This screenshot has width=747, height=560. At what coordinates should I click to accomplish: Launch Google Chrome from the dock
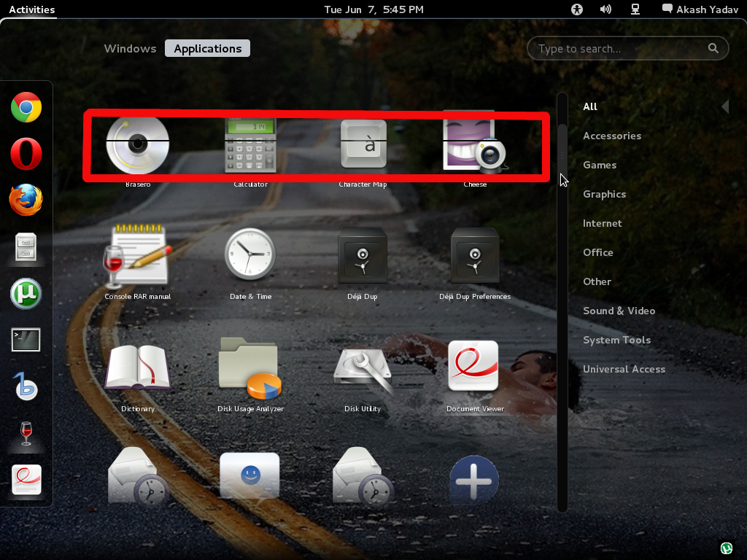tap(26, 108)
